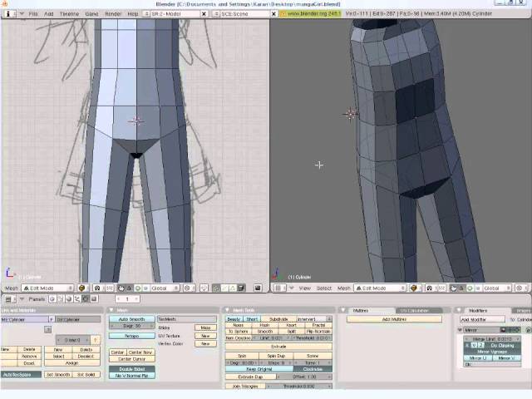Select translate manipulator triangle in left viewport header
Image resolution: width=532 pixels, height=399 pixels.
[130, 288]
